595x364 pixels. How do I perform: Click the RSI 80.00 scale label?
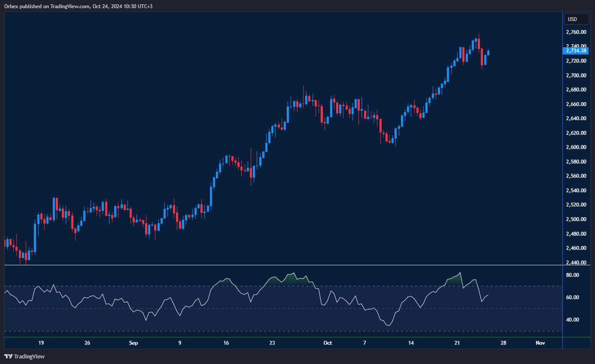573,275
